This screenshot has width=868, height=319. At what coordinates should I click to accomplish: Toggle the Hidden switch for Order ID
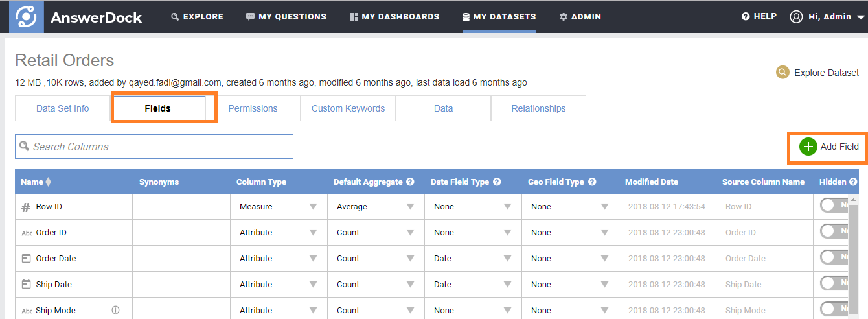click(x=834, y=231)
